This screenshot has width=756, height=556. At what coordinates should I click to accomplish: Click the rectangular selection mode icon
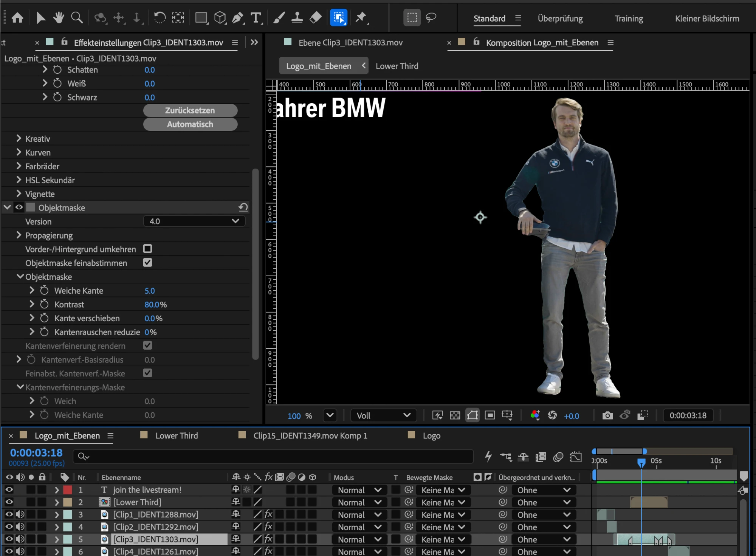412,18
